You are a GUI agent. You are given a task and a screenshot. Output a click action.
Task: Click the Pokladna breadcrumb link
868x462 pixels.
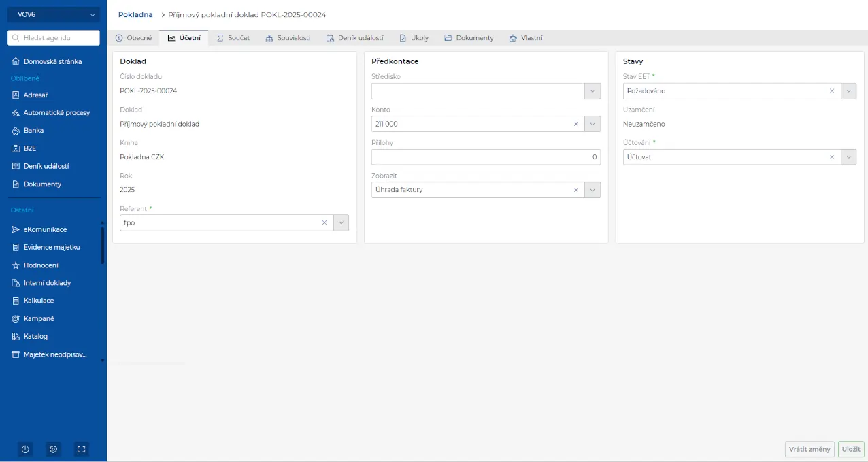[x=135, y=14]
